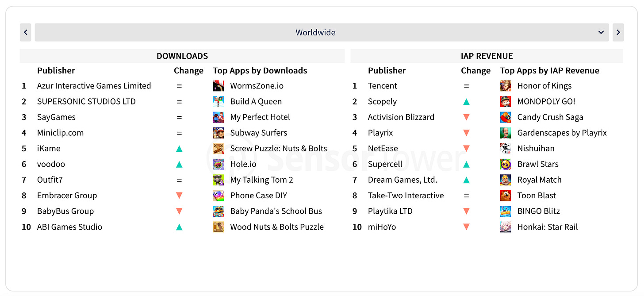Click the Hole.io app icon
644x296 pixels.
coord(218,164)
